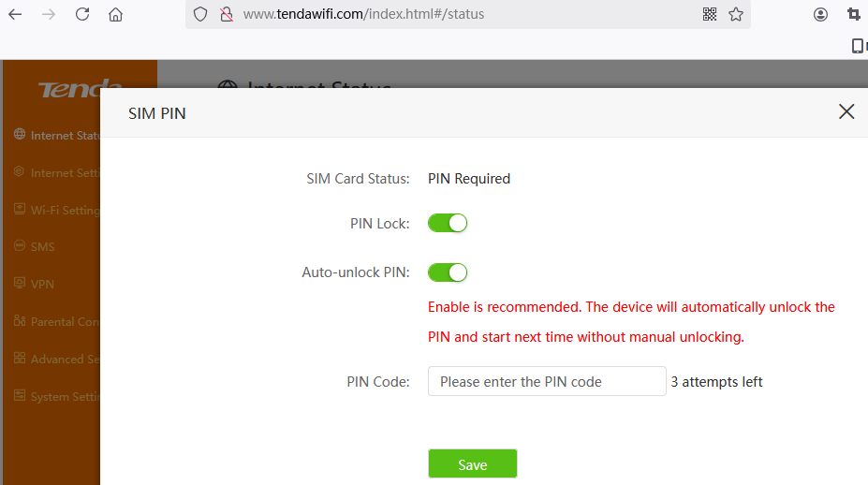Screen dimensions: 868x485
Task: Click the browser back arrow
Action: (x=15, y=14)
